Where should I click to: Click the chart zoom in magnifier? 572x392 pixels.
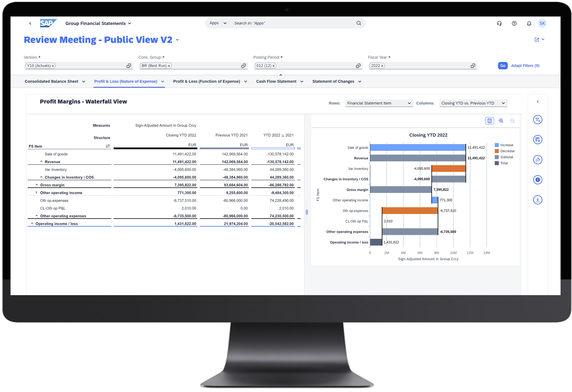[x=501, y=121]
